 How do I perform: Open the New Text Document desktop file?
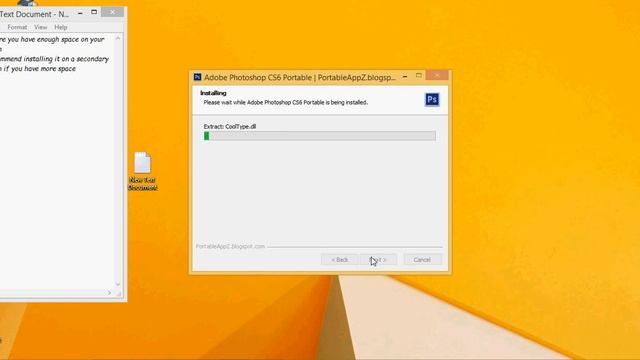[x=142, y=171]
